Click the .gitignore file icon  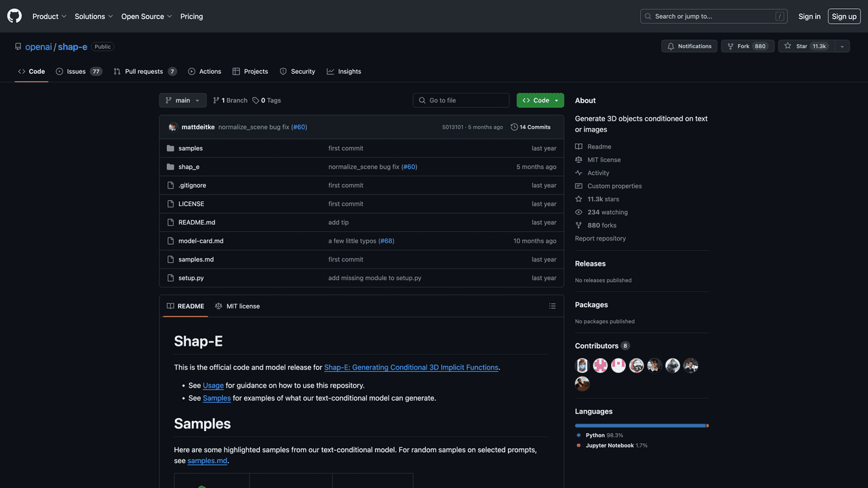(x=171, y=185)
